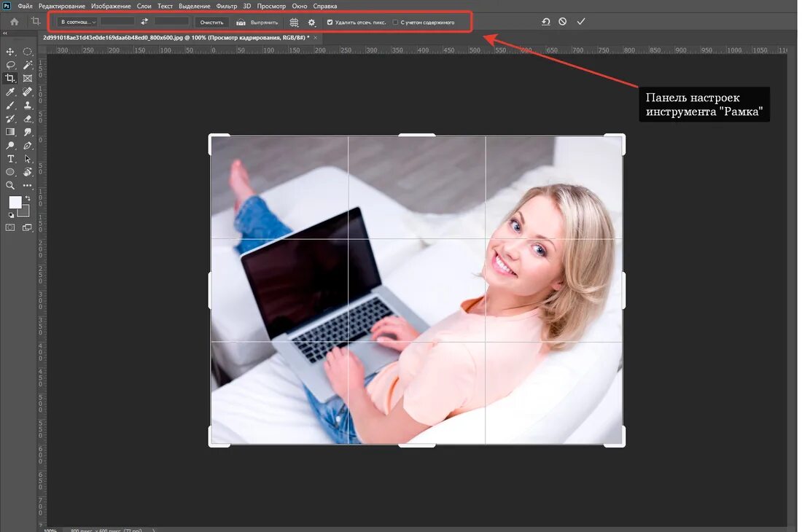
Task: Open the overlay grid options
Action: point(294,23)
